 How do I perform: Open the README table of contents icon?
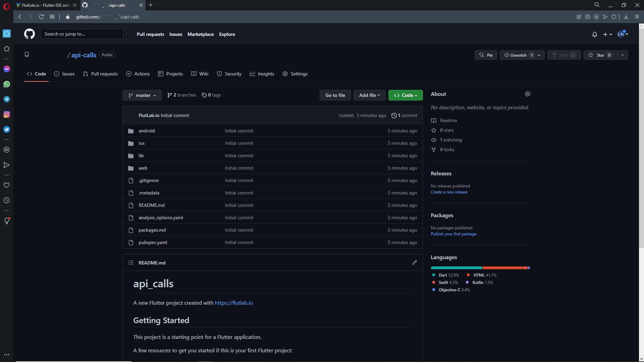coord(131,263)
